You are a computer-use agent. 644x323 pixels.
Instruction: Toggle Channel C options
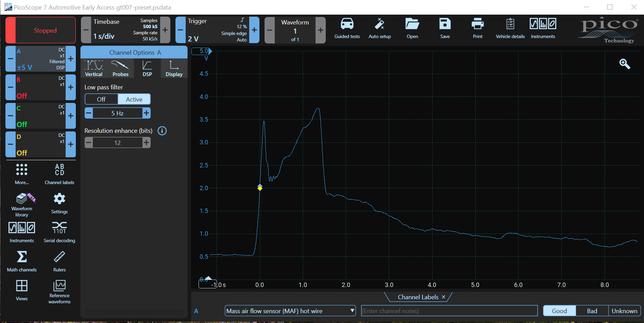click(x=41, y=116)
